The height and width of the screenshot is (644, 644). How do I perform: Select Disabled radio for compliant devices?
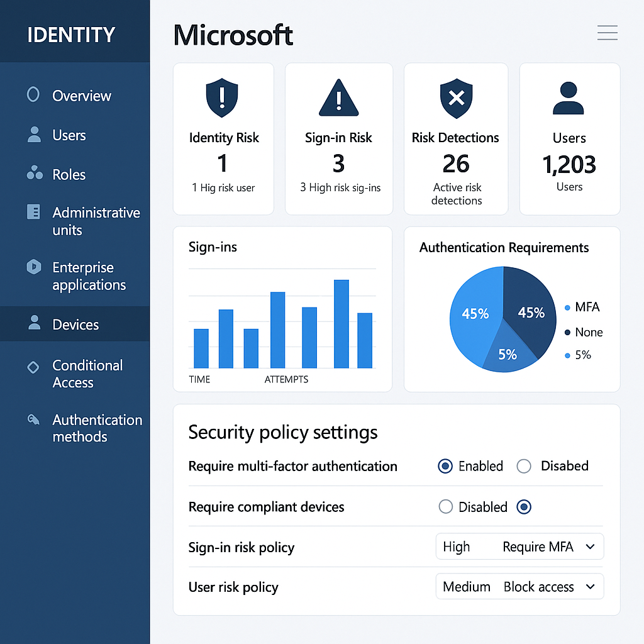446,506
